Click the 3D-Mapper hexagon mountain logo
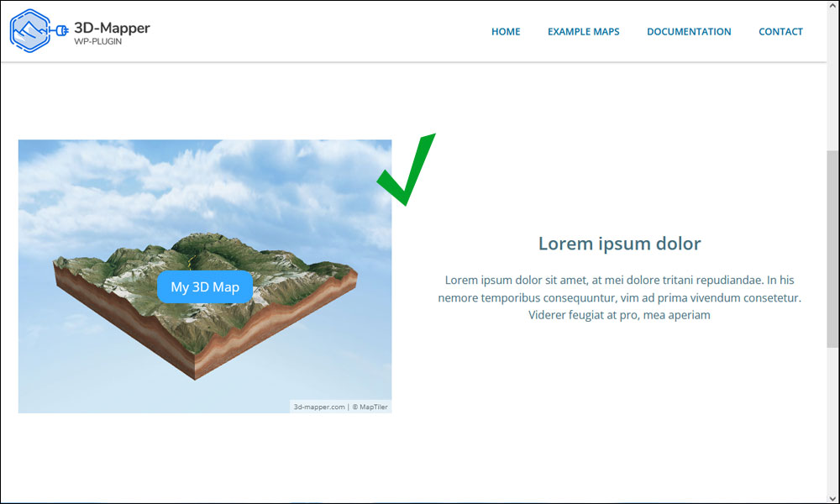Screen dimensions: 840x504 click(x=30, y=30)
